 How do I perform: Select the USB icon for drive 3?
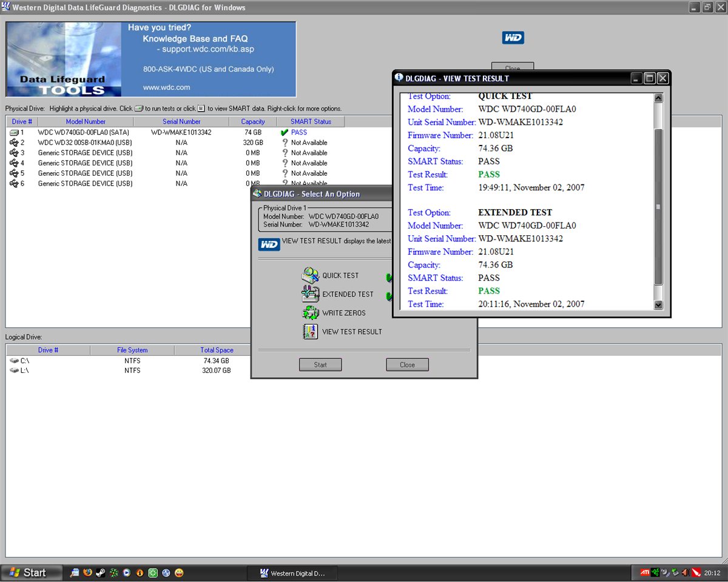[x=14, y=153]
